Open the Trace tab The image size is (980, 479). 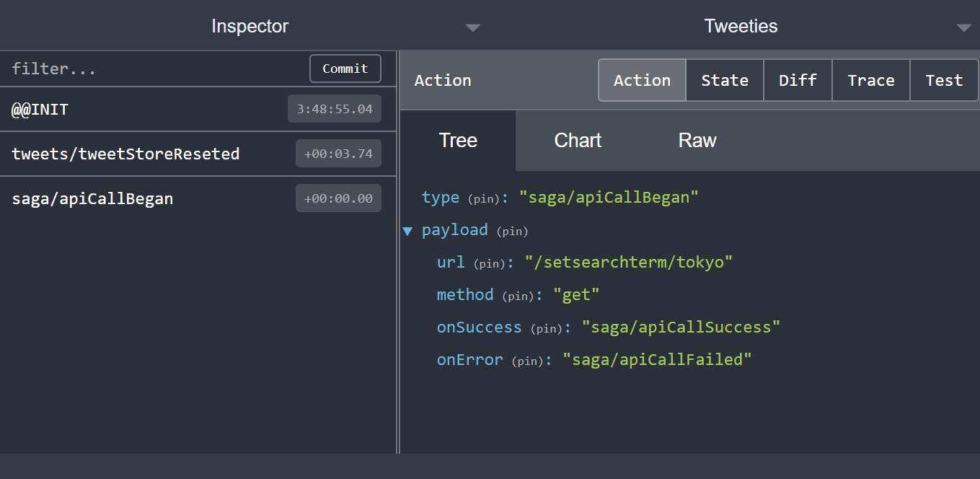[x=870, y=80]
